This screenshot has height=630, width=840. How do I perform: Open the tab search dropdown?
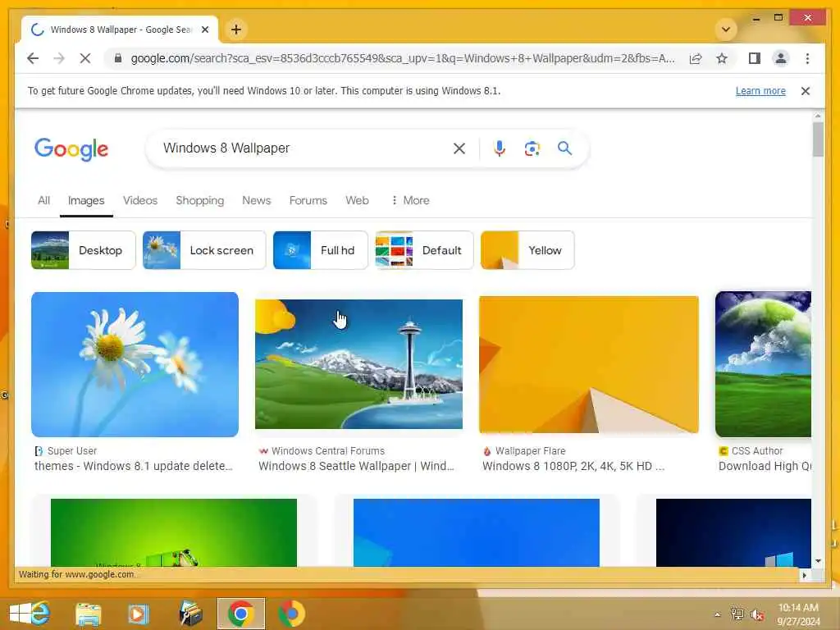coord(726,30)
